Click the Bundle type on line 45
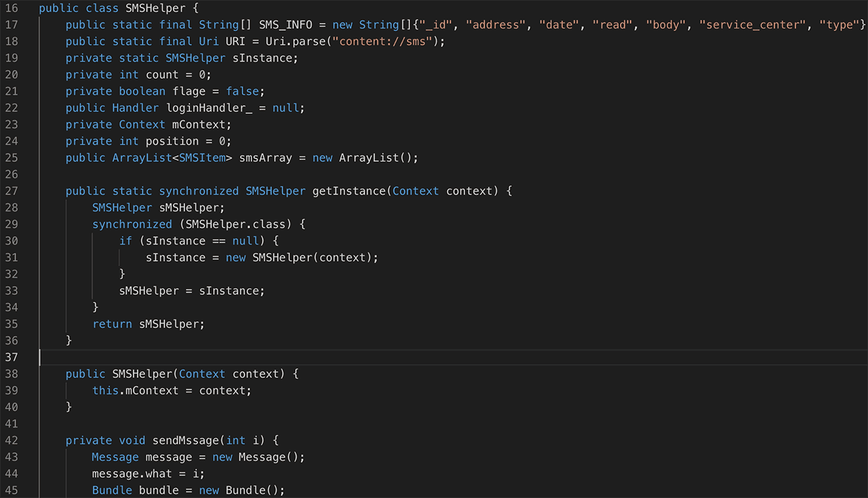868x498 pixels. point(112,490)
